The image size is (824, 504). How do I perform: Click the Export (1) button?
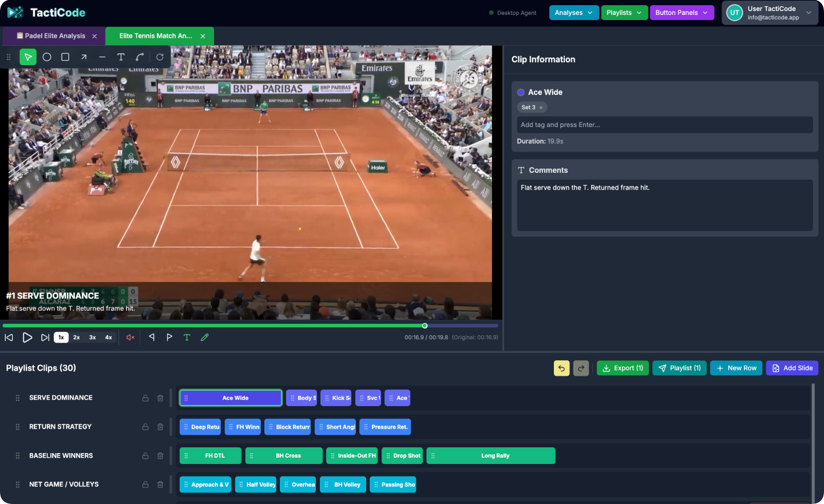coord(623,368)
